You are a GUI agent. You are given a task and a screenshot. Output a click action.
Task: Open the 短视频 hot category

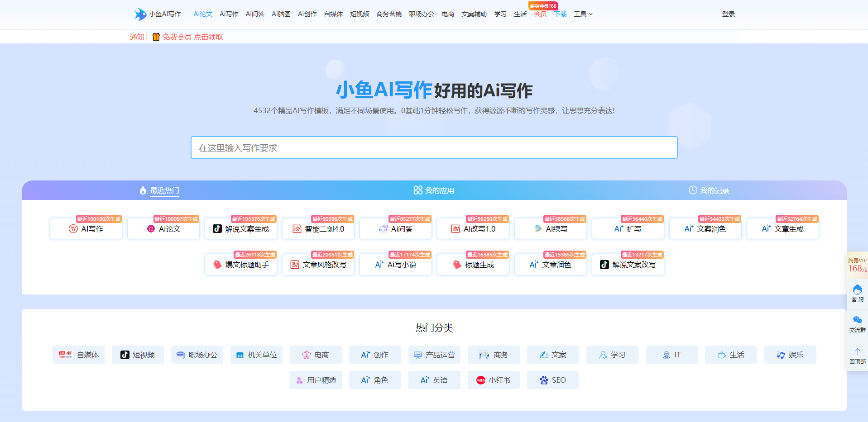(x=138, y=355)
